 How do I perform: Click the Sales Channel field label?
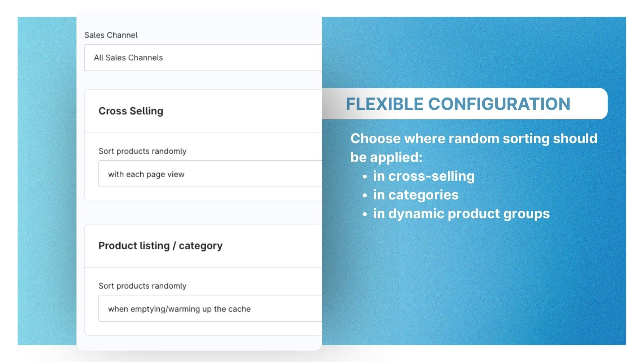click(111, 35)
